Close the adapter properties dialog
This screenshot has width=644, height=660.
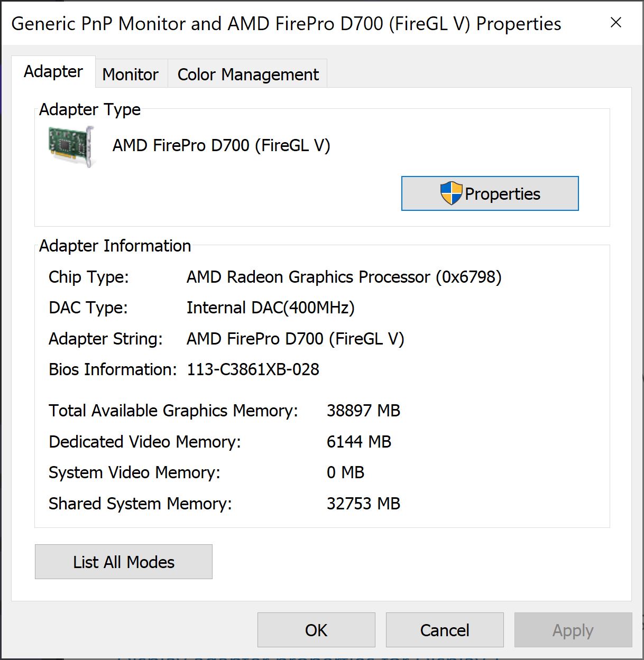point(615,23)
